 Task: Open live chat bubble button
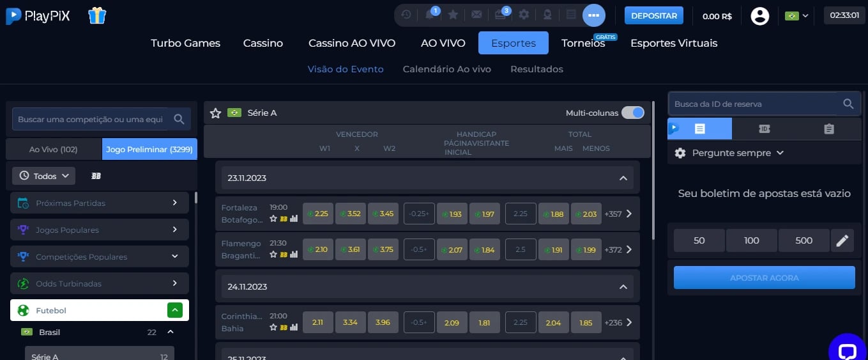[847, 351]
